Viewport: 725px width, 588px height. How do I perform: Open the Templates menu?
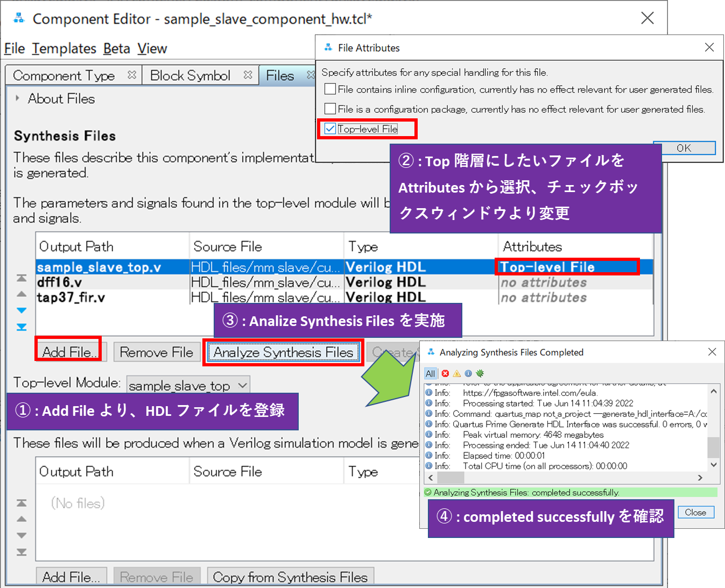coord(65,48)
